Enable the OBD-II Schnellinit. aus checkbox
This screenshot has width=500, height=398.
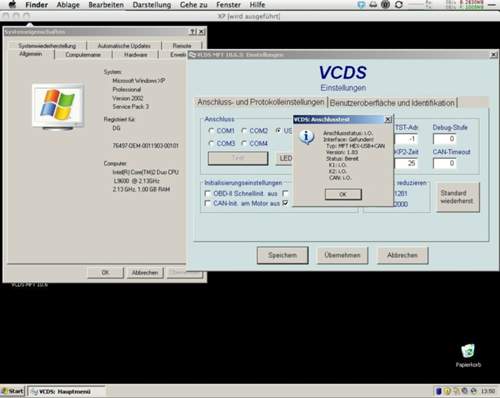[207, 193]
